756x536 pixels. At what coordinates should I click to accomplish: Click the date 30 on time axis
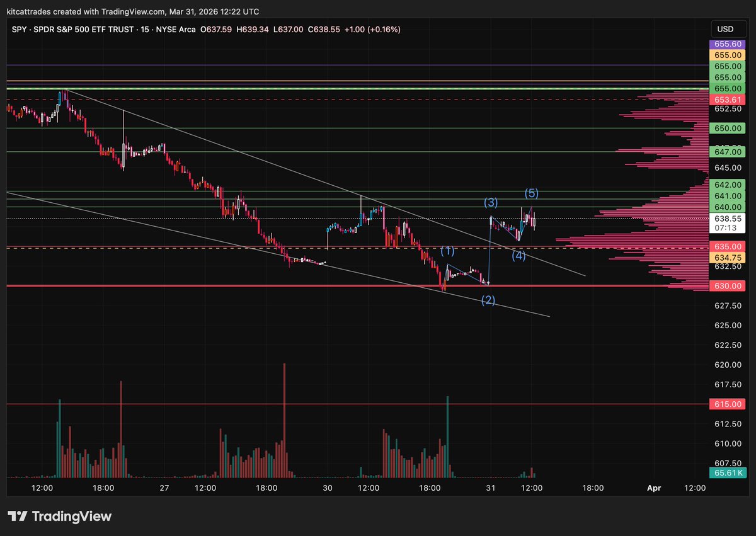coord(328,488)
